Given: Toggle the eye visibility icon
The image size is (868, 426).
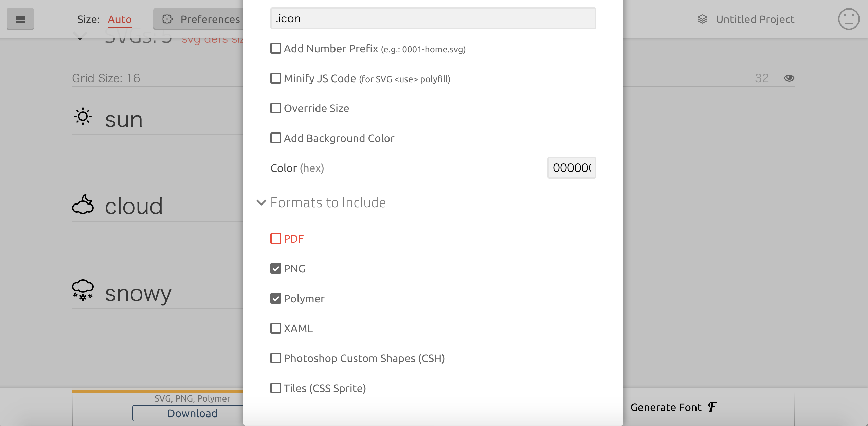Looking at the screenshot, I should pos(789,78).
